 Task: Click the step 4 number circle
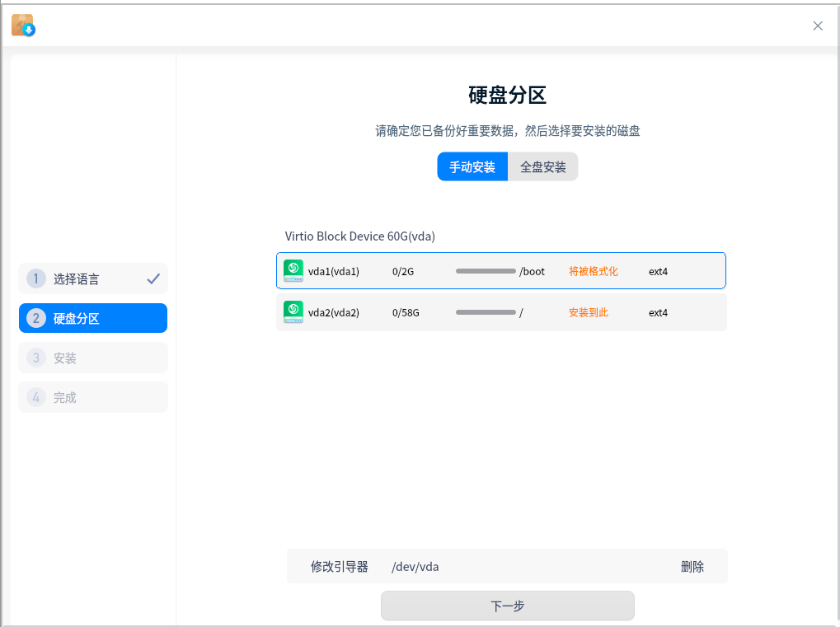pyautogui.click(x=35, y=397)
